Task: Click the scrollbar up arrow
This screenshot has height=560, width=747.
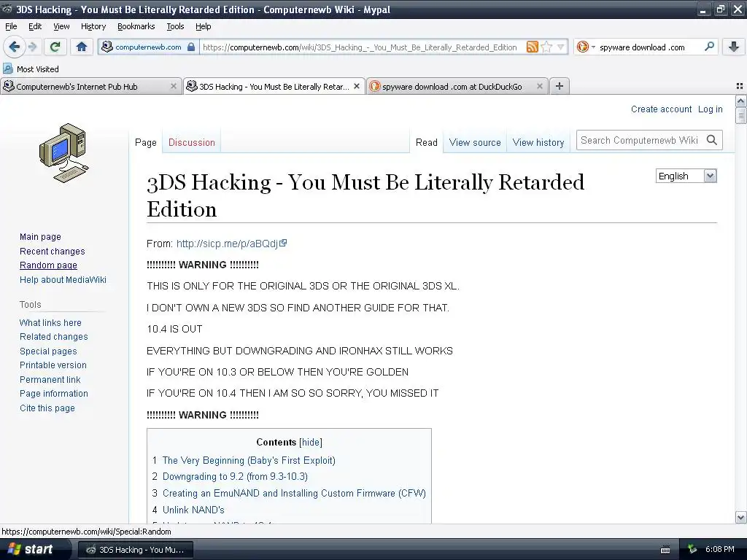Action: click(x=740, y=101)
